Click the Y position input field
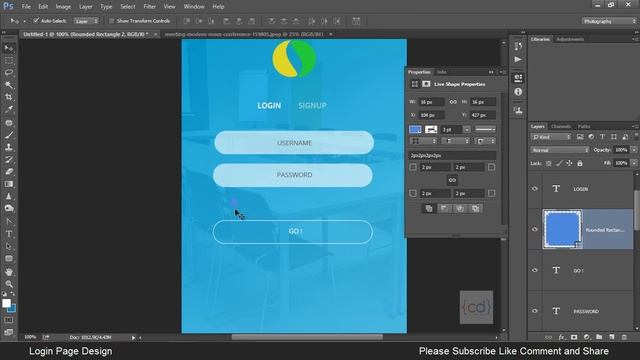Image resolution: width=640 pixels, height=360 pixels. click(x=483, y=115)
